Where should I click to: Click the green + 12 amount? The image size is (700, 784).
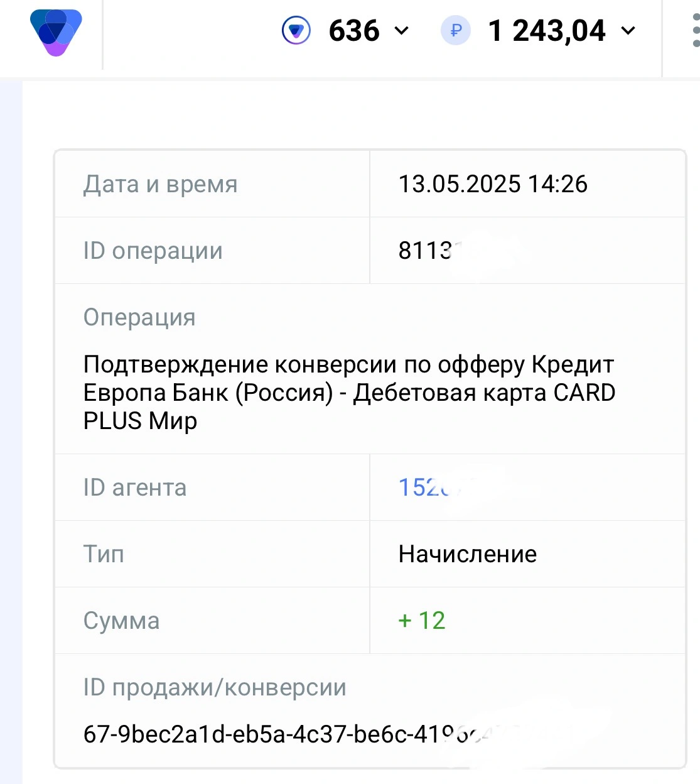[x=422, y=621]
